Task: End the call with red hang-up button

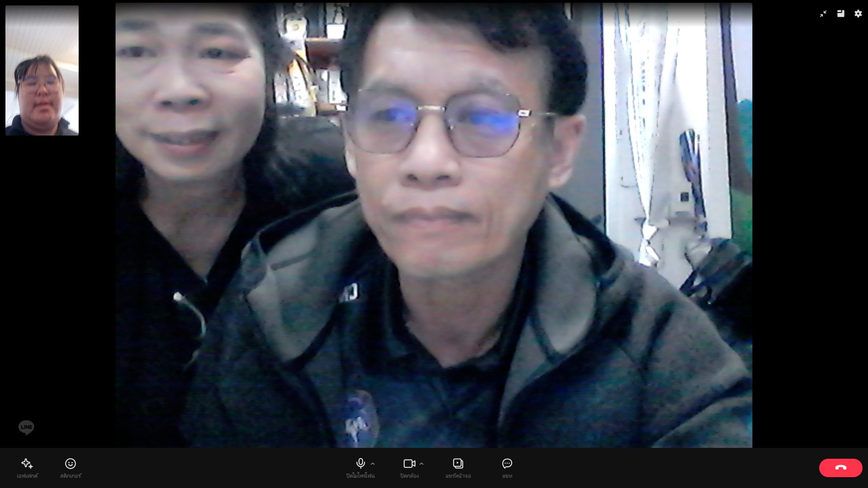Action: 840,467
